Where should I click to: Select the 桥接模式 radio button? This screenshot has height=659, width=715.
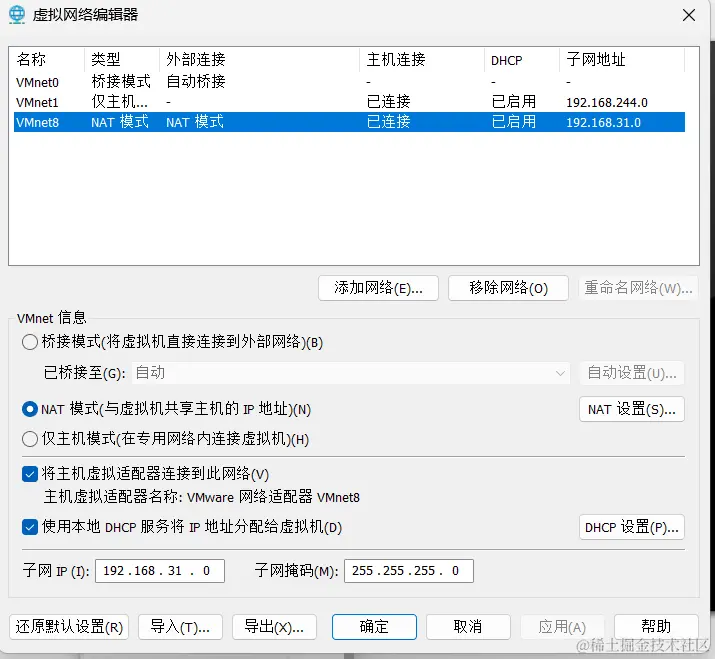[x=30, y=342]
